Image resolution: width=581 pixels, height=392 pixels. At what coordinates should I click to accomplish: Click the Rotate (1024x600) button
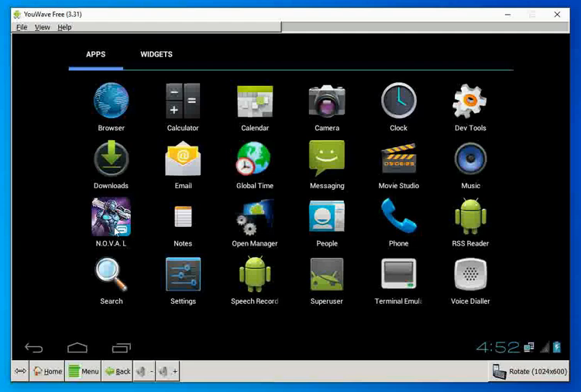click(x=529, y=371)
